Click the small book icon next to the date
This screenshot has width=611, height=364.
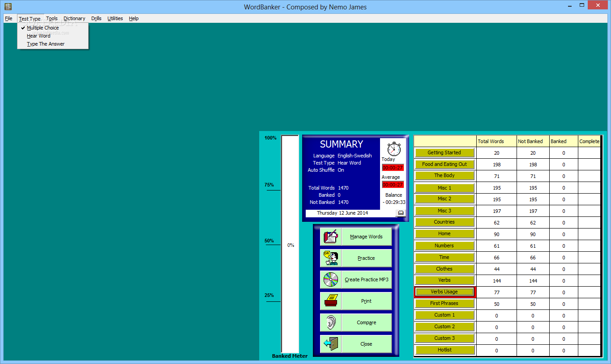coord(401,213)
